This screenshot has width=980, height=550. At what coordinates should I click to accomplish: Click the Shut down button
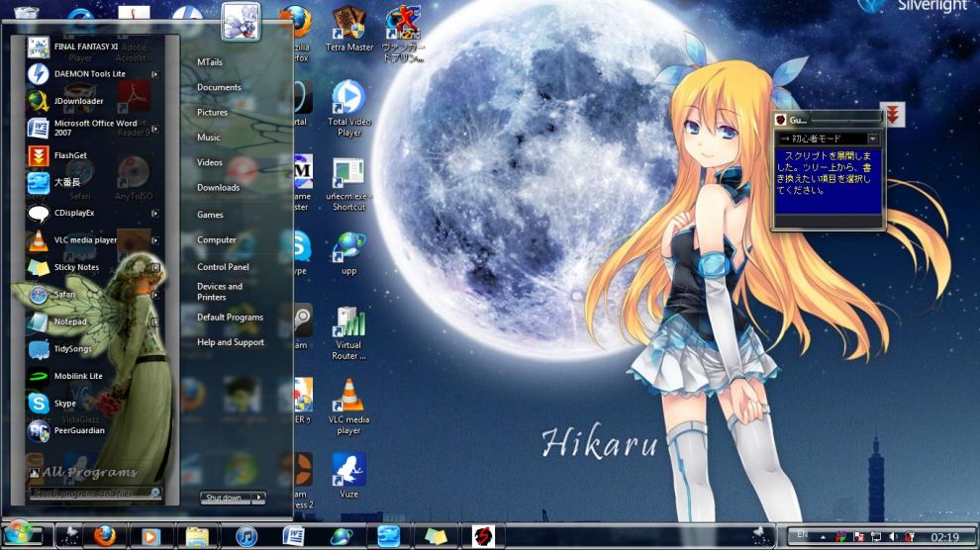225,498
